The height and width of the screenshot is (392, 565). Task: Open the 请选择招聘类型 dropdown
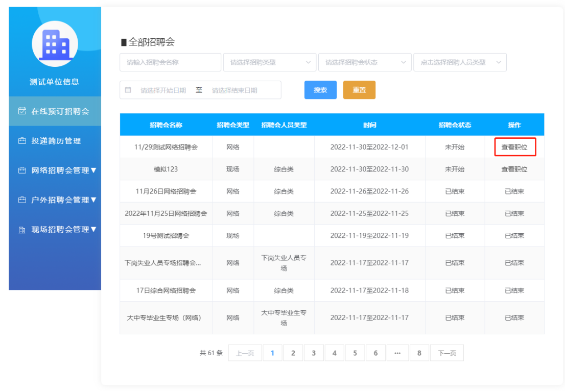coord(269,62)
